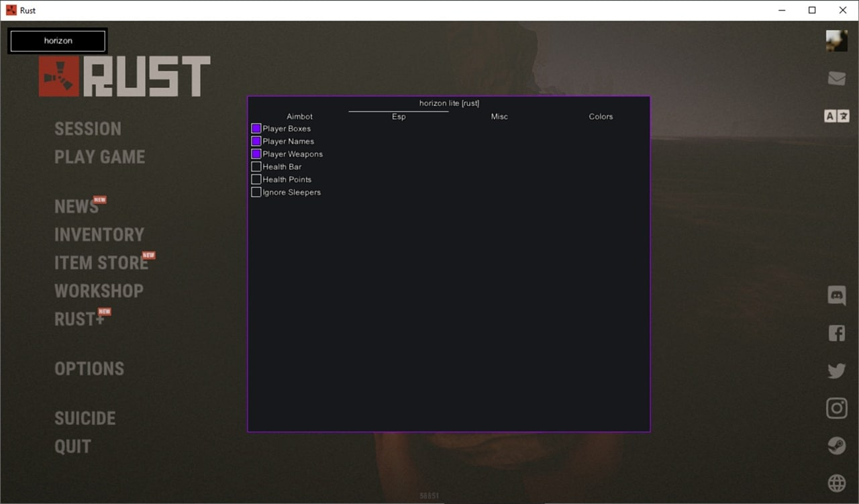Image resolution: width=859 pixels, height=504 pixels.
Task: Enable the Health Points checkbox
Action: tap(256, 179)
